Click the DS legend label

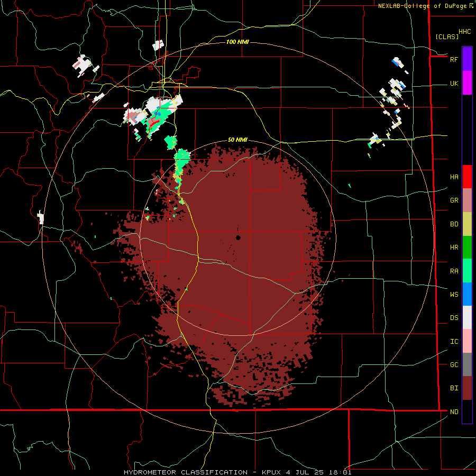click(454, 318)
